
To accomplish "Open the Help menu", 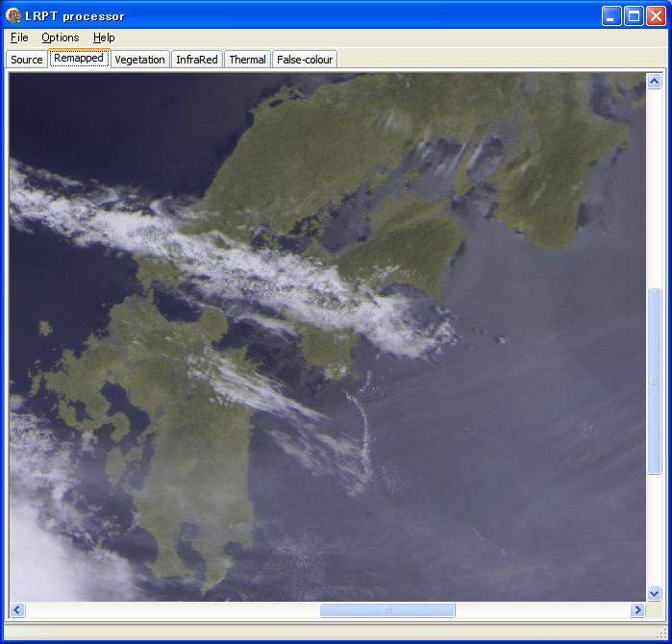I will click(104, 37).
